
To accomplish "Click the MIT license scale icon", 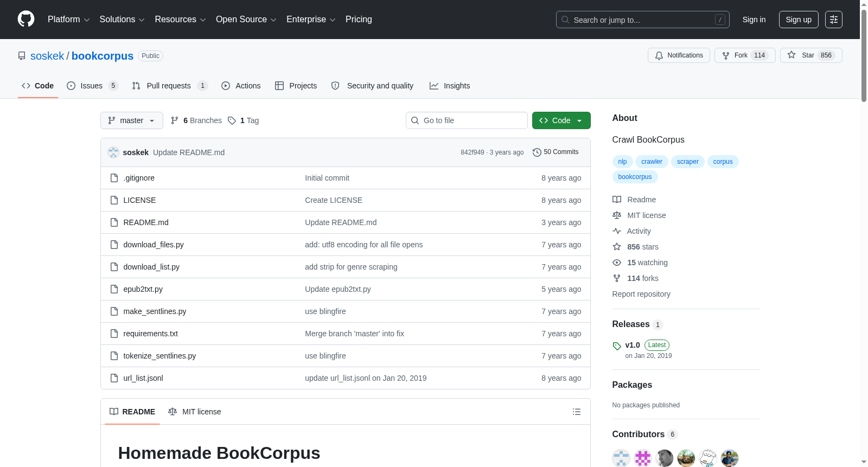I will (x=617, y=215).
